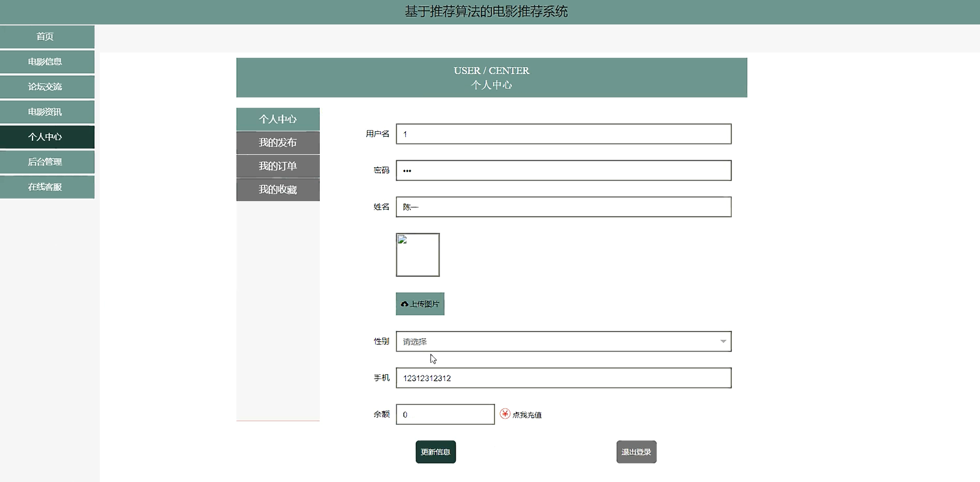This screenshot has width=980, height=482.
Task: Open 在线客服 sidebar item
Action: point(47,187)
